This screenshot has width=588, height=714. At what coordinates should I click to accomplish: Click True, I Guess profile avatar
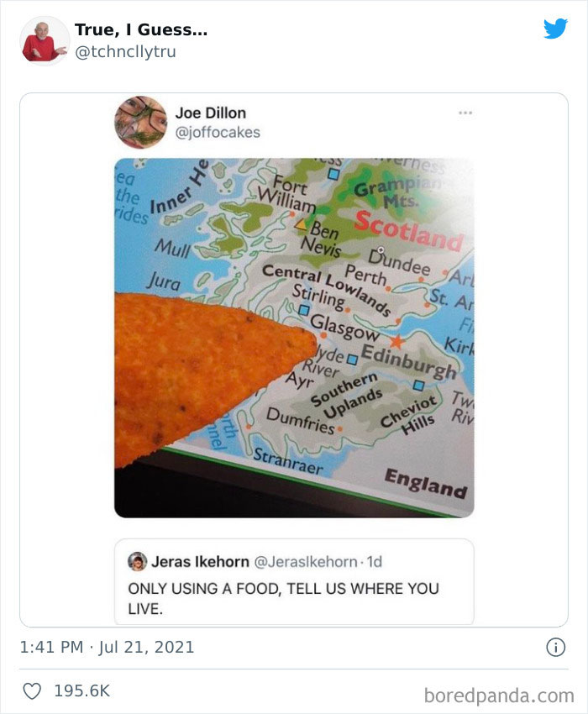pyautogui.click(x=45, y=41)
